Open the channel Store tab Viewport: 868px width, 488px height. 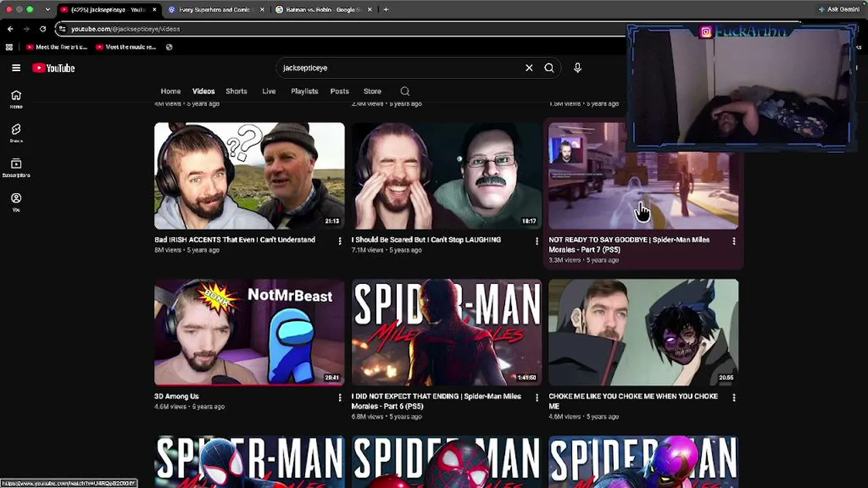372,91
